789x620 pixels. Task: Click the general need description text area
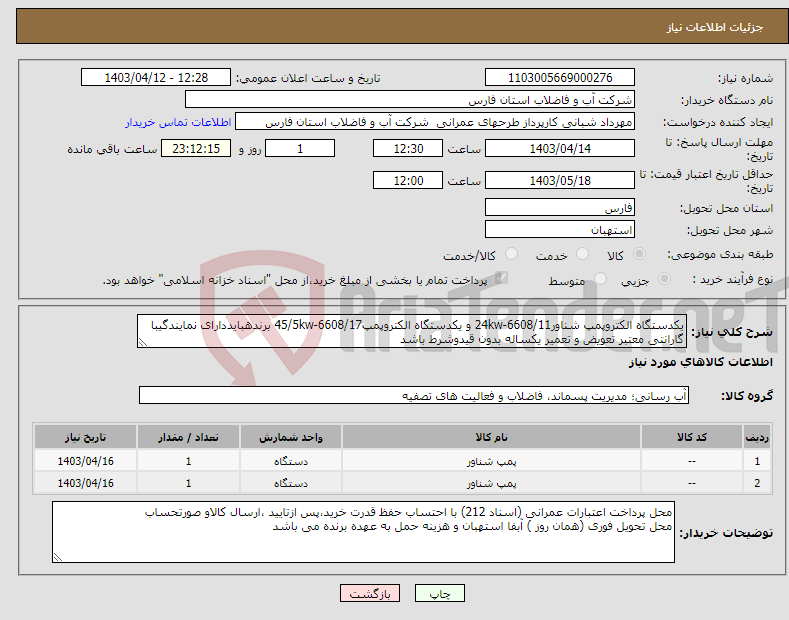click(x=412, y=331)
